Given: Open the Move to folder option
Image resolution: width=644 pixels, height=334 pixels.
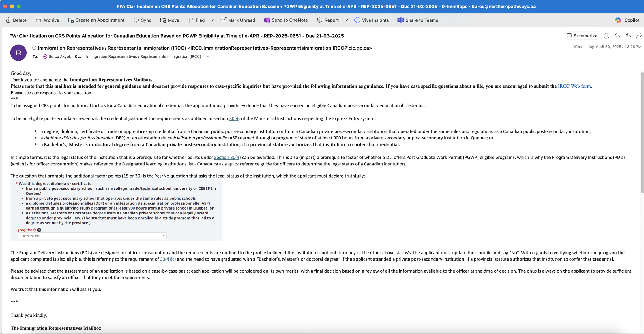Looking at the screenshot, I should point(170,20).
